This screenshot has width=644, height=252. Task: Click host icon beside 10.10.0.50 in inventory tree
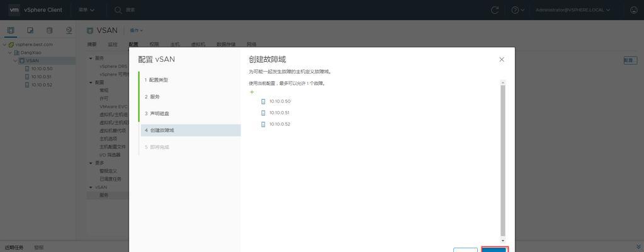click(x=27, y=69)
